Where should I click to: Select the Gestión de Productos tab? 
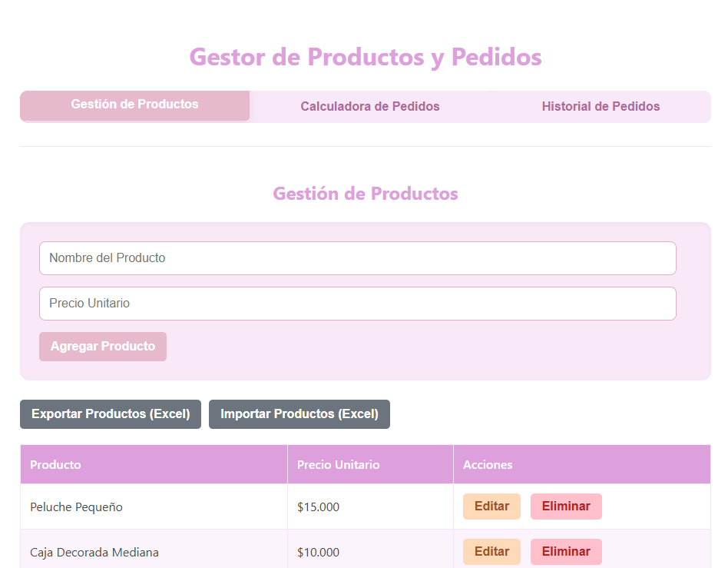[135, 105]
